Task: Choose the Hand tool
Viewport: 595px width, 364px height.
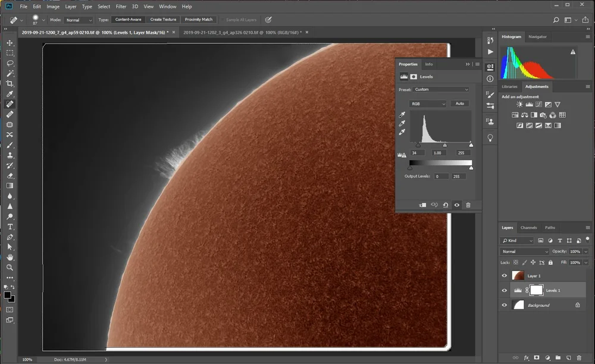Action: point(10,258)
